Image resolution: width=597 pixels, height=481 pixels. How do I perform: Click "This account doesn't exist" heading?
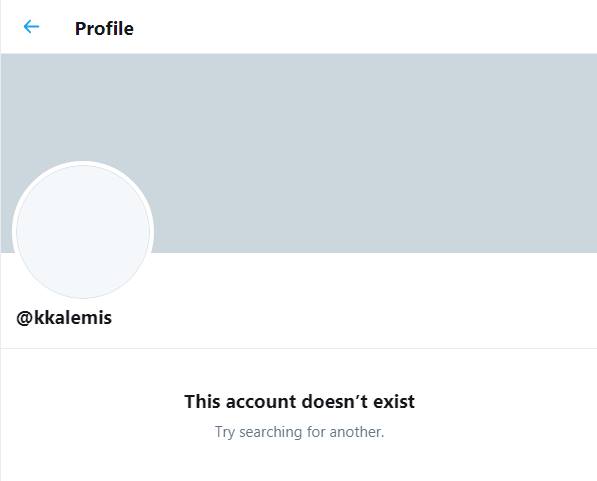pyautogui.click(x=299, y=401)
